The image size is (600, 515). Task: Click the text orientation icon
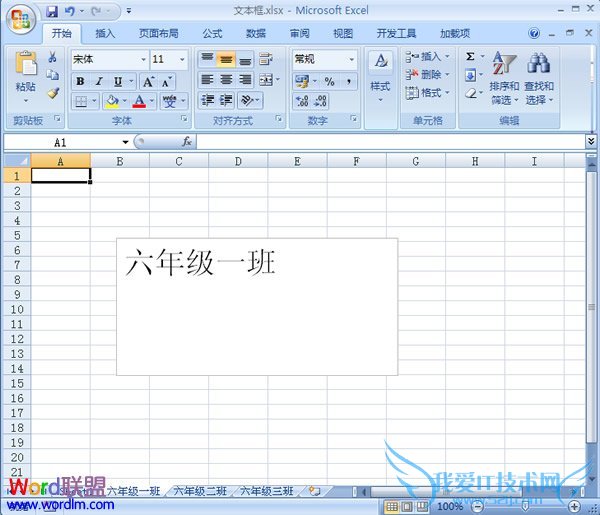(x=247, y=100)
